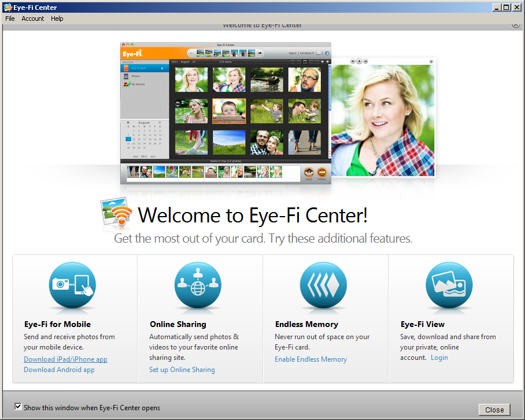Open the Account menu
Screen dimensions: 525x420
33,18
